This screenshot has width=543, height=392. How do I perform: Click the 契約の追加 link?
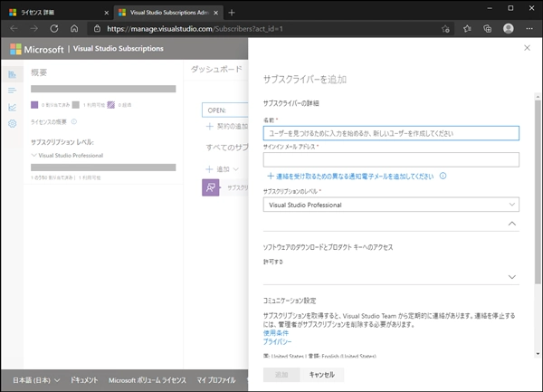[x=227, y=127]
